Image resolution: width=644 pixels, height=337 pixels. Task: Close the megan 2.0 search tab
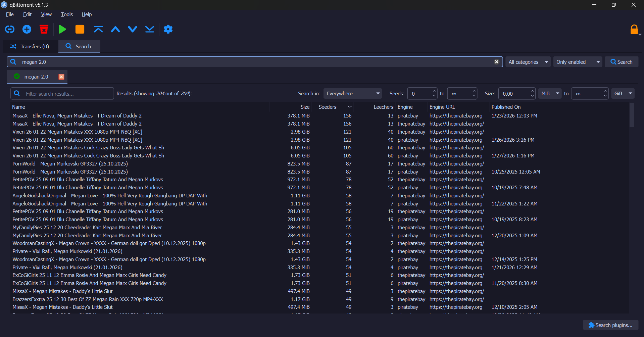[61, 77]
